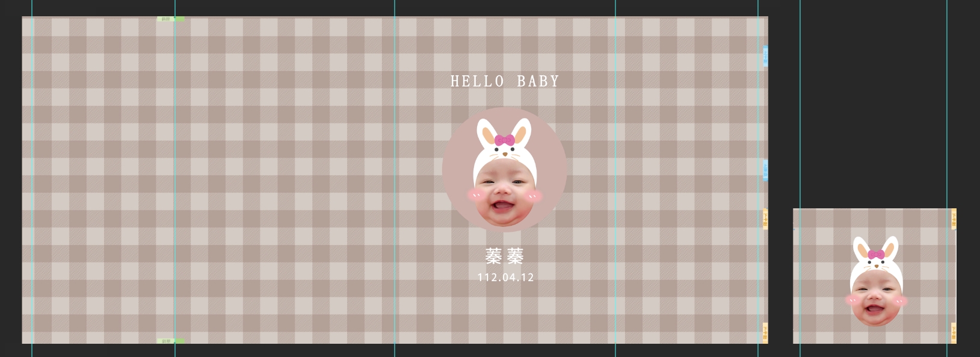Viewport: 980px width, 357px height.
Task: Select the upper orange tag on the large artboard
Action: click(765, 219)
